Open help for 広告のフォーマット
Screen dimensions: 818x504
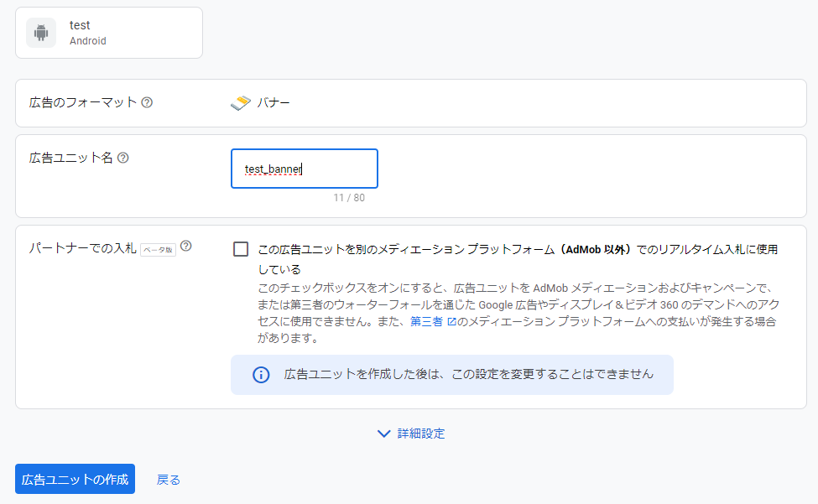coord(147,101)
